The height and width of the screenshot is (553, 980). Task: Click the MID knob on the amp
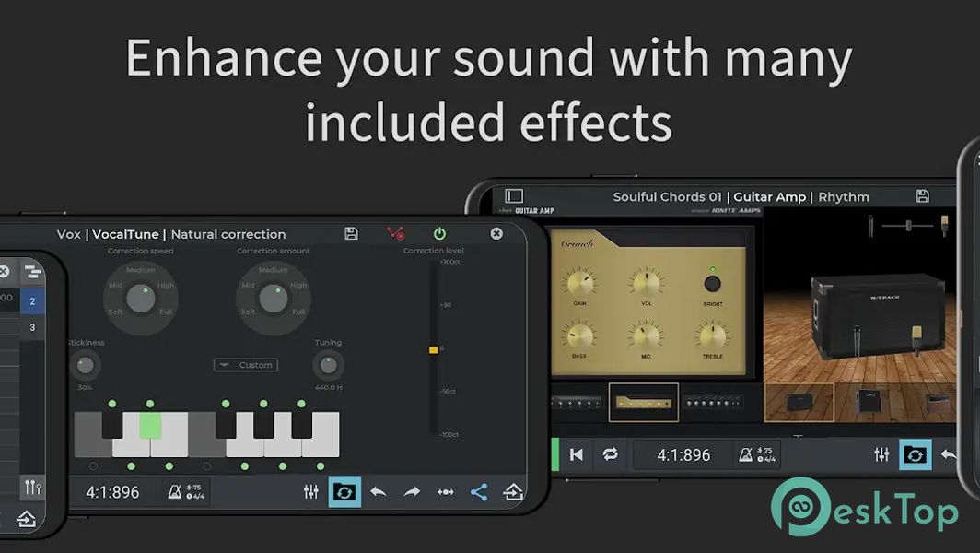coord(646,335)
